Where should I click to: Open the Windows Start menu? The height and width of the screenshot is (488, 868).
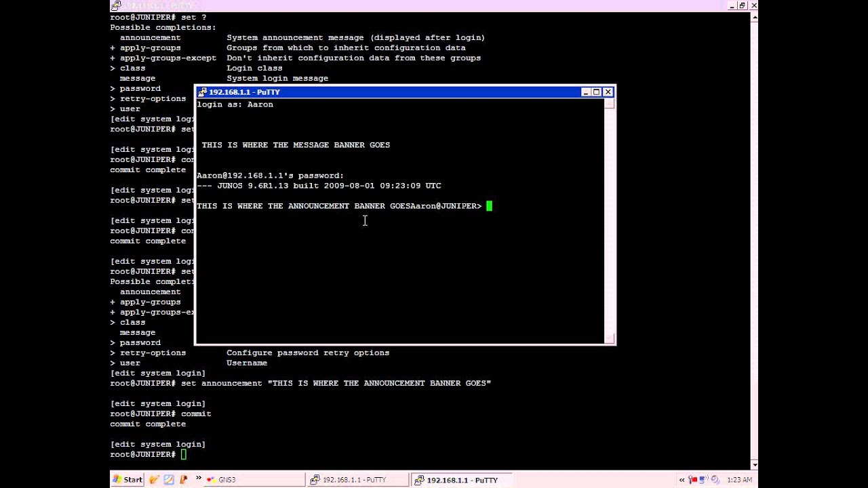(x=127, y=480)
